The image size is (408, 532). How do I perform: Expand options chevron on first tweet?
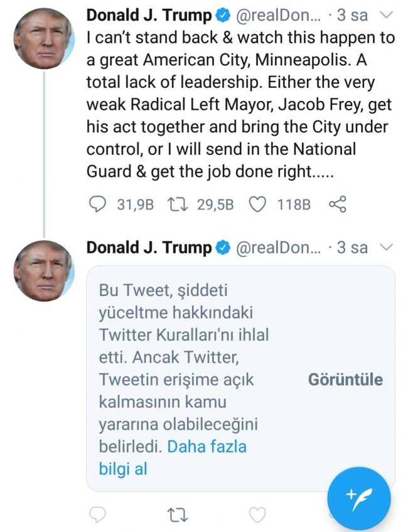[x=387, y=14]
